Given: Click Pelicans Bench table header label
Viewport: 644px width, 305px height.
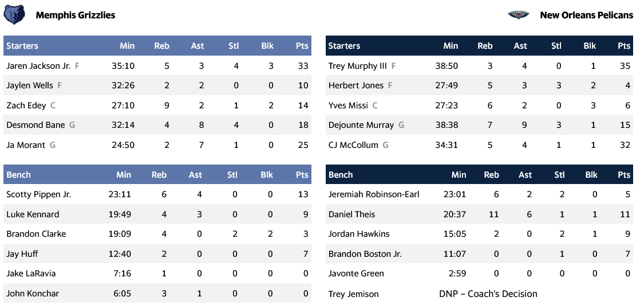Looking at the screenshot, I should coord(341,175).
